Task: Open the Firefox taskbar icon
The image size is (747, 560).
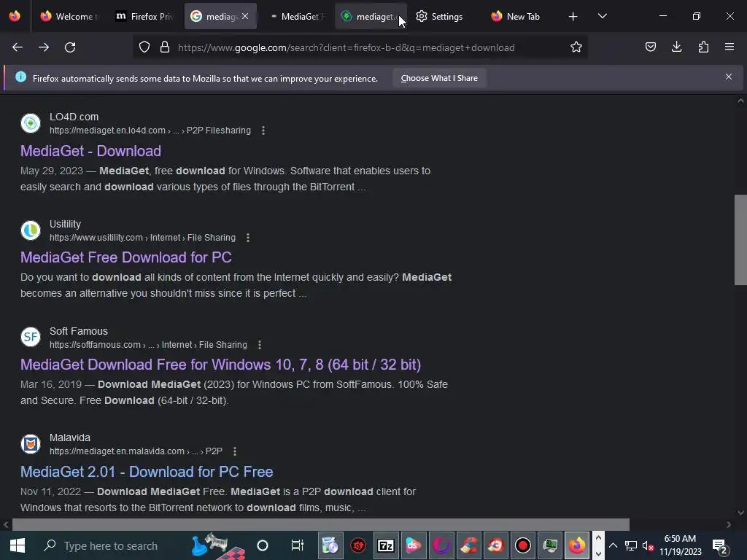Action: (577, 545)
